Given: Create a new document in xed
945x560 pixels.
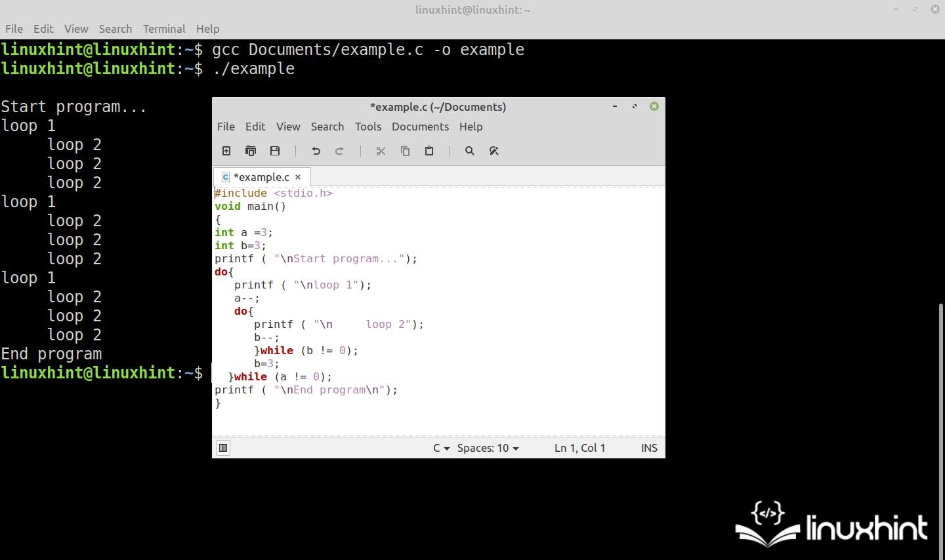Looking at the screenshot, I should (226, 151).
